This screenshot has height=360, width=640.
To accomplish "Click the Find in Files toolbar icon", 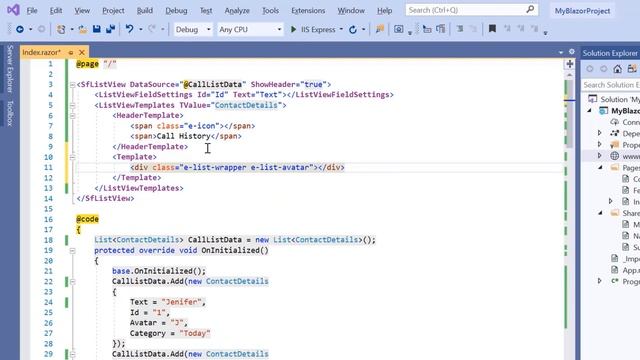I will click(x=380, y=29).
